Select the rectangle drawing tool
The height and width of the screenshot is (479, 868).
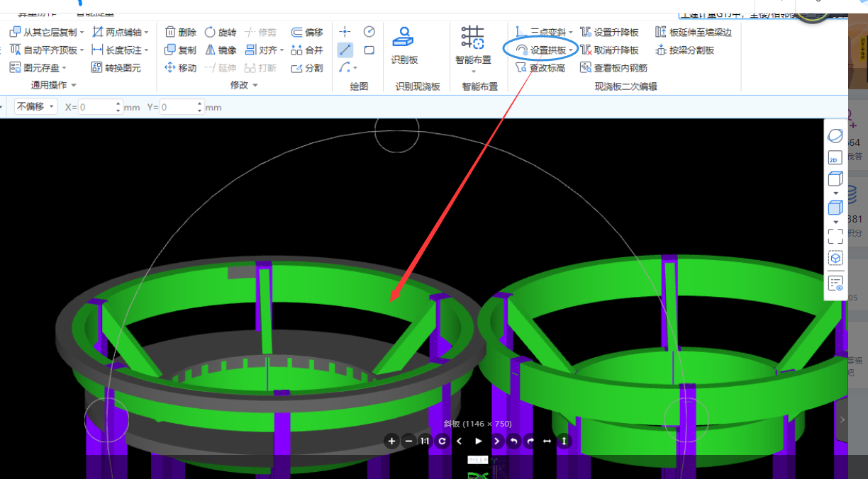pyautogui.click(x=369, y=50)
